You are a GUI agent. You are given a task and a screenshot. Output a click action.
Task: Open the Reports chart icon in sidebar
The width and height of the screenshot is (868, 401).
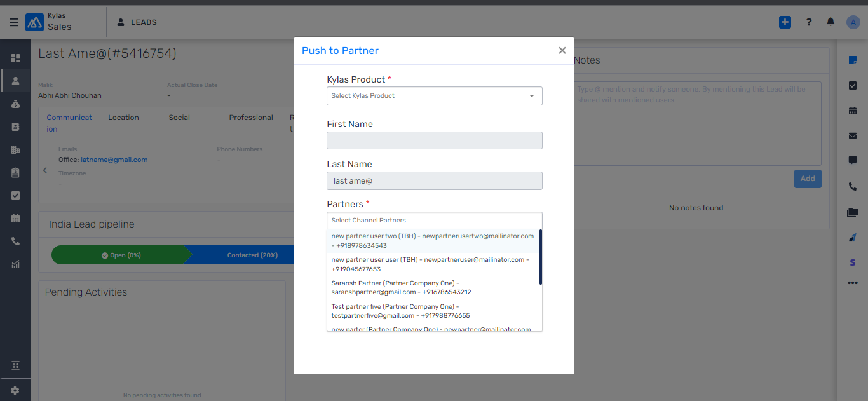point(15,264)
